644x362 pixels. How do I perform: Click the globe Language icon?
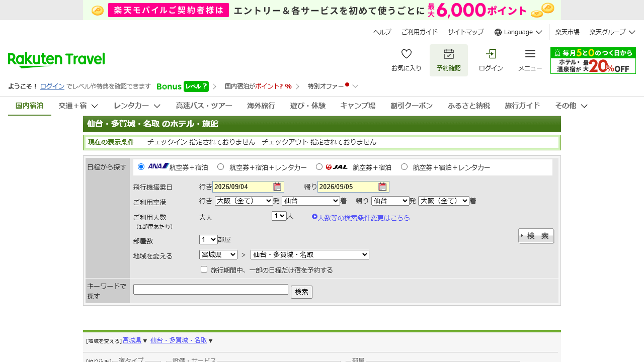coord(498,32)
